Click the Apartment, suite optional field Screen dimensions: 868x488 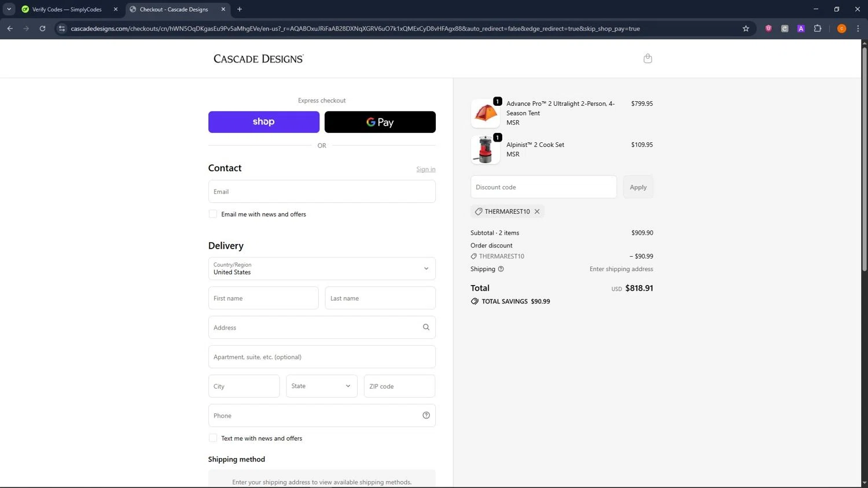[322, 357]
